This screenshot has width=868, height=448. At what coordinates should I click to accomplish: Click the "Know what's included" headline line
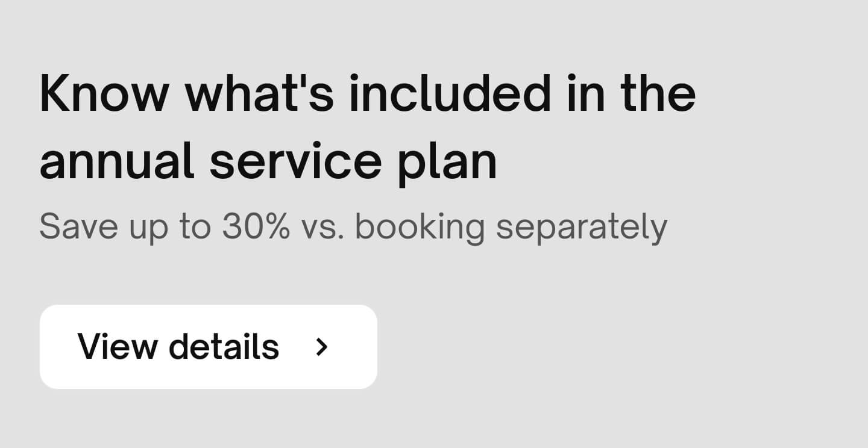[368, 93]
